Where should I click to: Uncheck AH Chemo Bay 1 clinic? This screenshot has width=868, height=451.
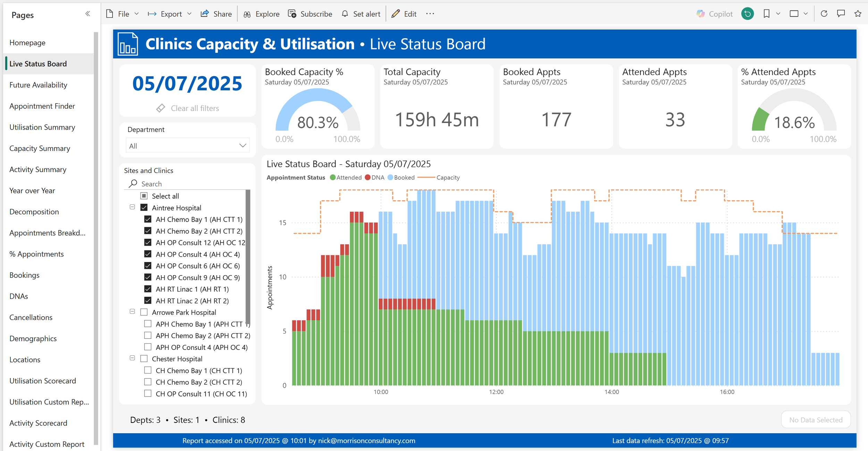tap(148, 219)
